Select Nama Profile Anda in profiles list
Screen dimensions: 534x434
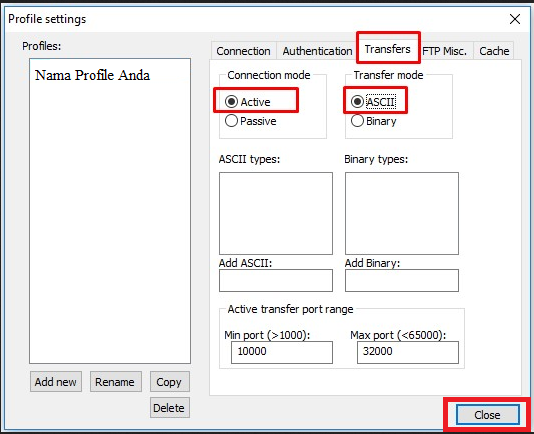point(92,75)
